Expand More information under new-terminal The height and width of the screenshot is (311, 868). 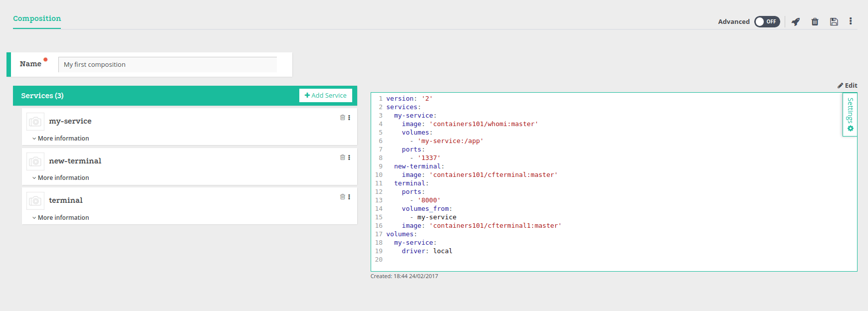point(61,178)
